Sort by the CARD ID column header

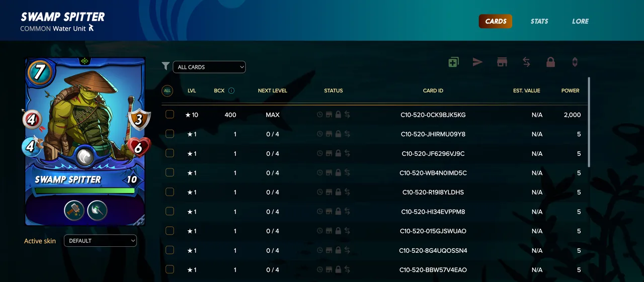click(x=433, y=91)
